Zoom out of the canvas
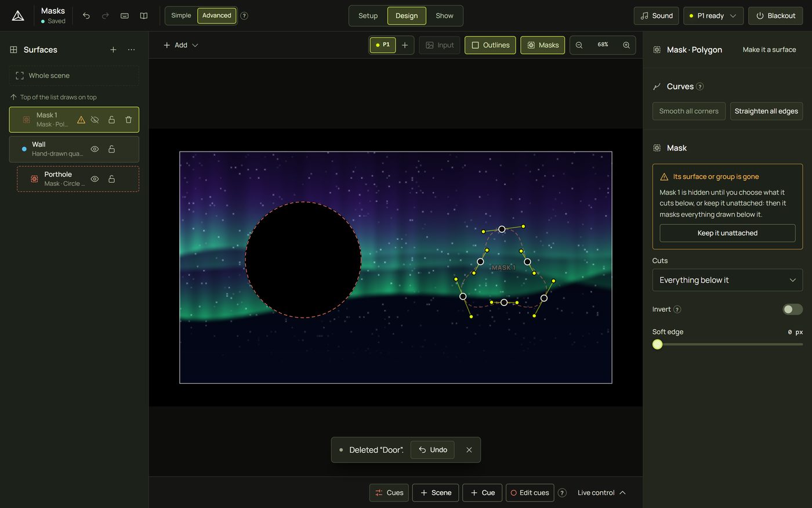Image resolution: width=812 pixels, height=508 pixels. 579,45
